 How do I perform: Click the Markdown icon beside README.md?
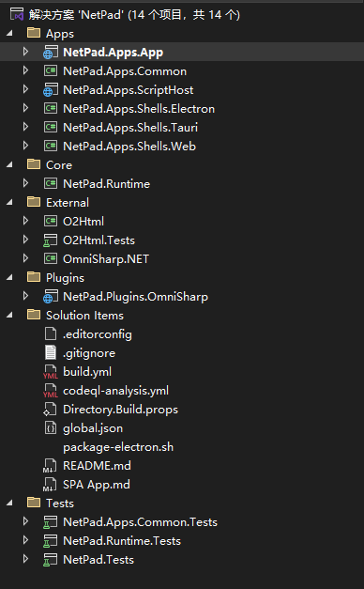[50, 465]
